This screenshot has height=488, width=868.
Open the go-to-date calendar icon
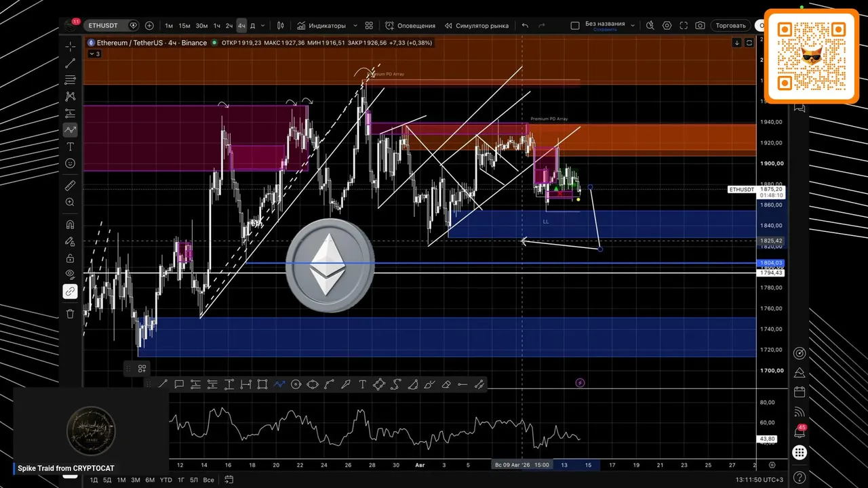pos(229,480)
